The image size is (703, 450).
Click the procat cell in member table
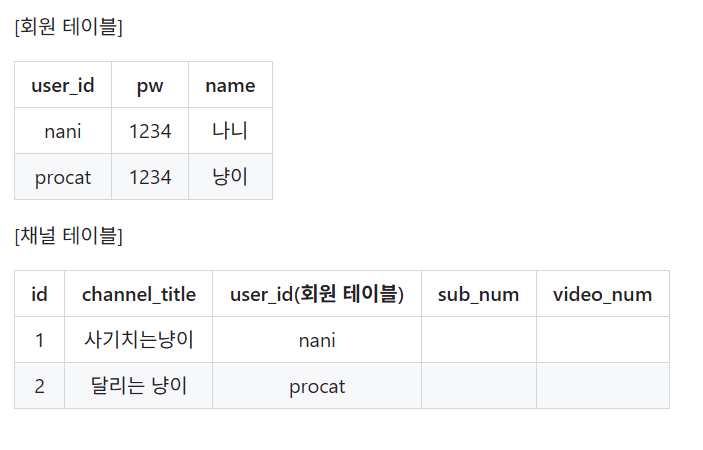(63, 177)
